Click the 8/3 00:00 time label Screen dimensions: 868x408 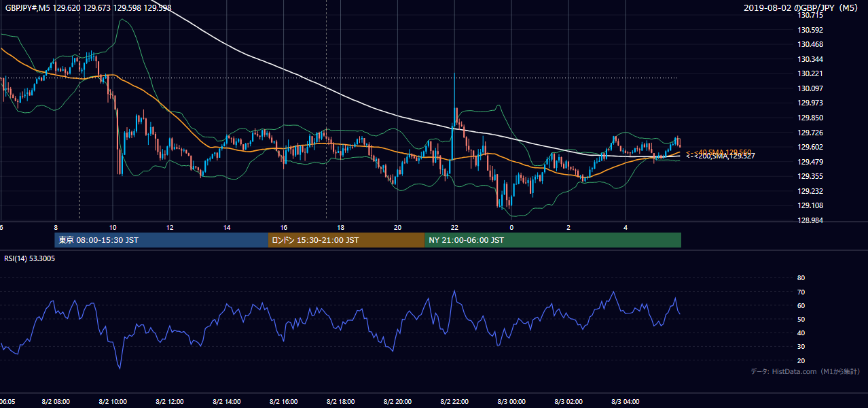point(512,402)
